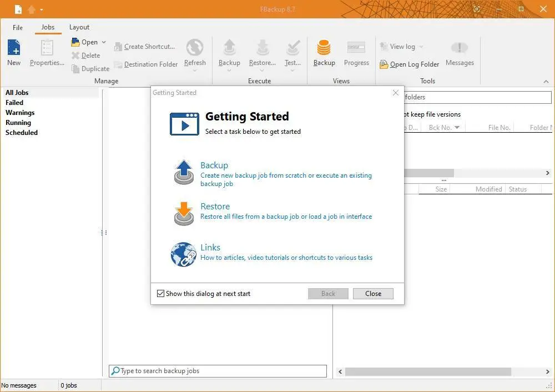Click the focus mode icon in title bar

click(477, 9)
